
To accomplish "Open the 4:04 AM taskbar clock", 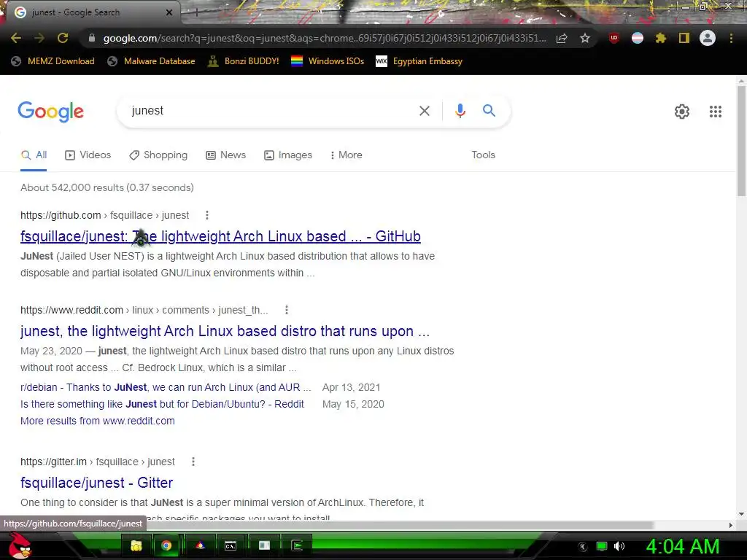I will [682, 546].
